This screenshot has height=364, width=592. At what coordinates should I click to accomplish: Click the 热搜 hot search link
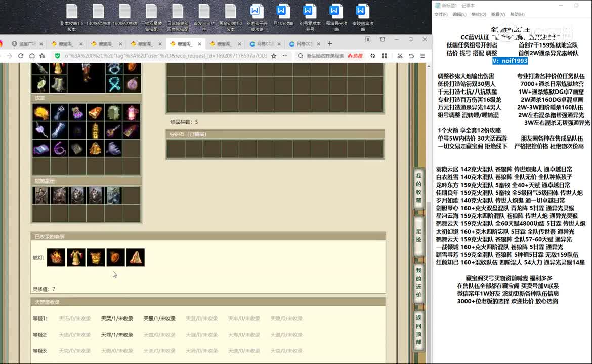tap(355, 56)
